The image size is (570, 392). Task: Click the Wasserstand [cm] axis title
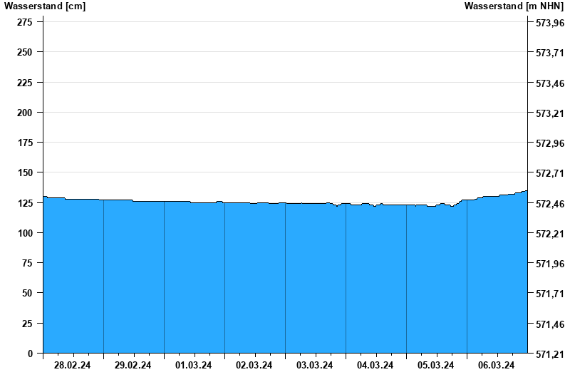point(45,6)
